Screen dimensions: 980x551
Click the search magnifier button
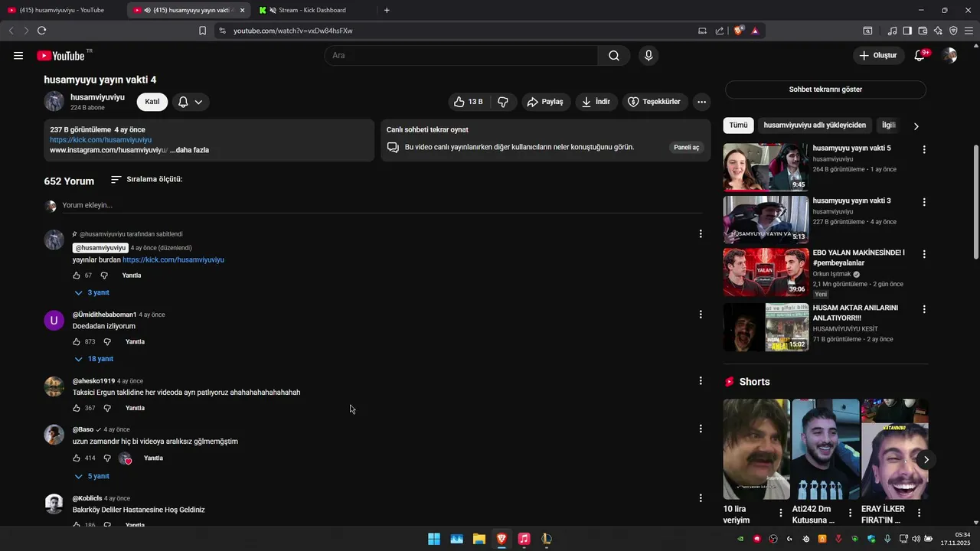click(x=614, y=55)
